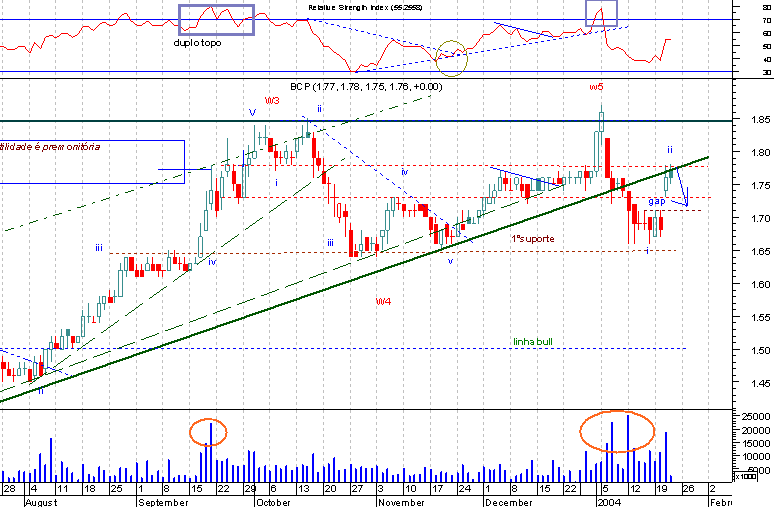Click the RSI axis value 30

(x=767, y=73)
